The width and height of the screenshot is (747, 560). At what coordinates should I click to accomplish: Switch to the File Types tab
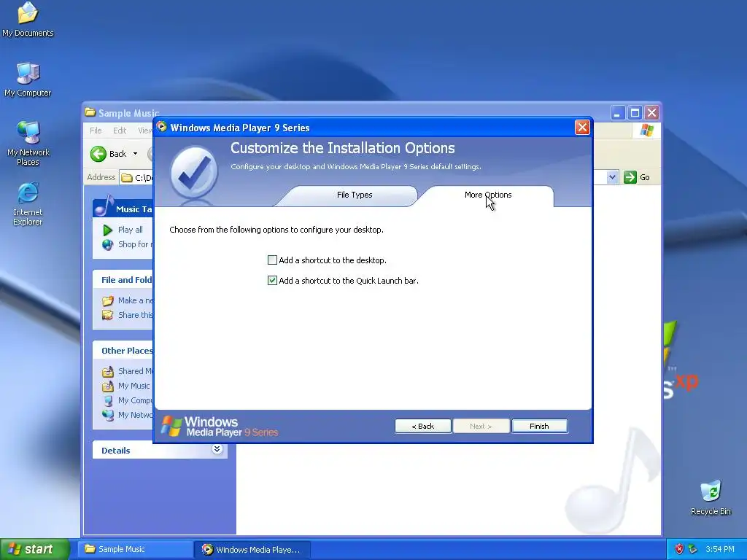(355, 195)
